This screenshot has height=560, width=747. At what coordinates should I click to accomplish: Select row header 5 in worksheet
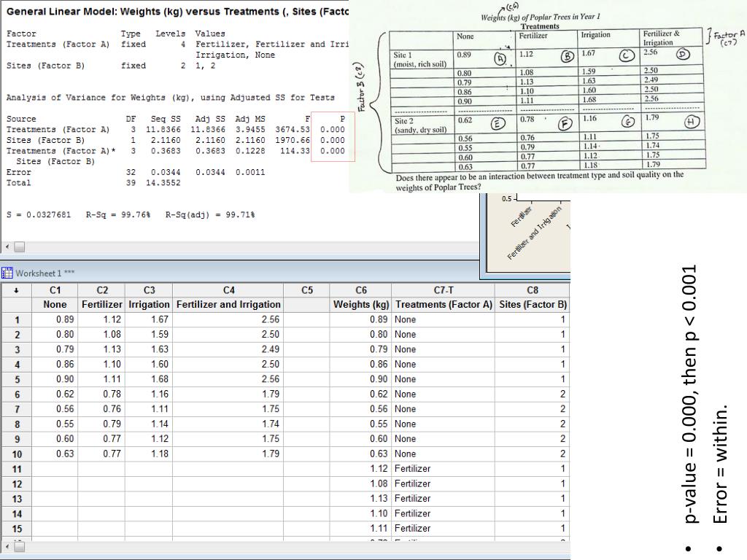pyautogui.click(x=17, y=379)
